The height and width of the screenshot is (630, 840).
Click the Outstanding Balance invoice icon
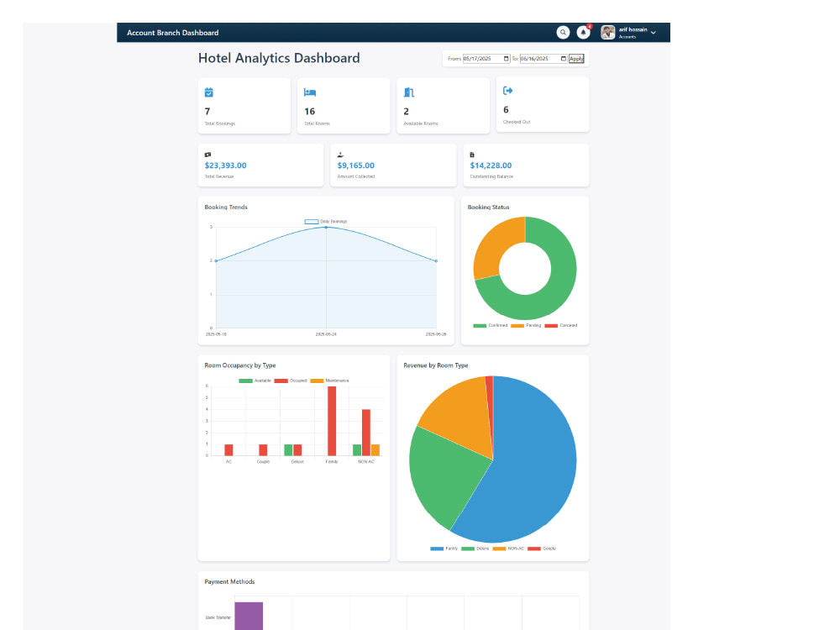pyautogui.click(x=472, y=155)
